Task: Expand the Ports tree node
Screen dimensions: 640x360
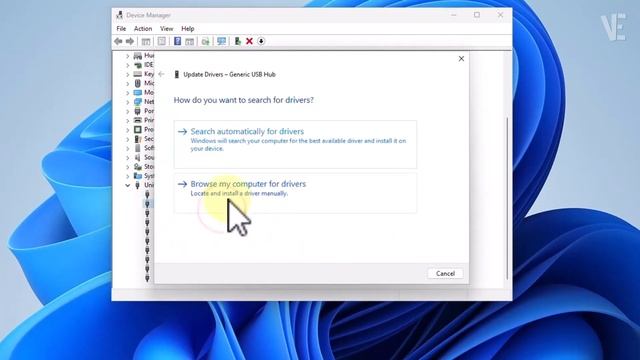Action: click(127, 111)
